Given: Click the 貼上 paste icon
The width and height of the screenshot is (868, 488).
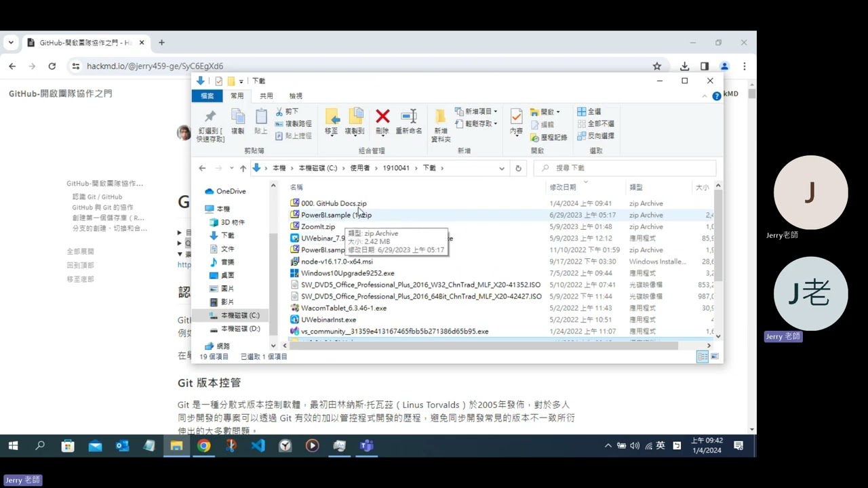Looking at the screenshot, I should pos(261,117).
